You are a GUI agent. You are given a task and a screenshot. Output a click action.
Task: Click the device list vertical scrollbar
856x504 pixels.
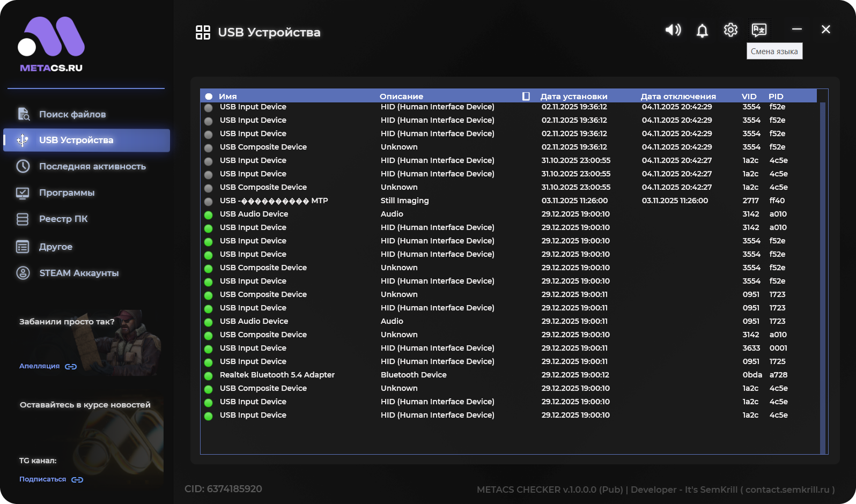822,268
